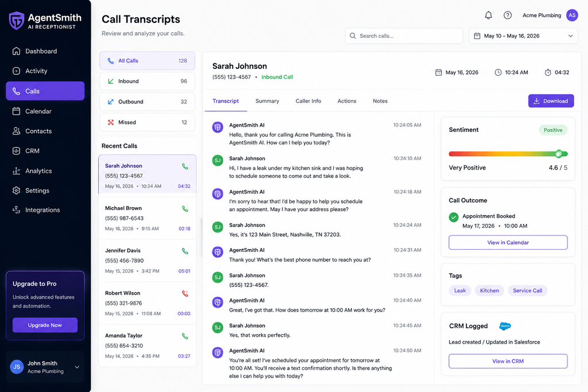Click the Upgrade Now button
Image resolution: width=588 pixels, height=392 pixels.
point(45,325)
